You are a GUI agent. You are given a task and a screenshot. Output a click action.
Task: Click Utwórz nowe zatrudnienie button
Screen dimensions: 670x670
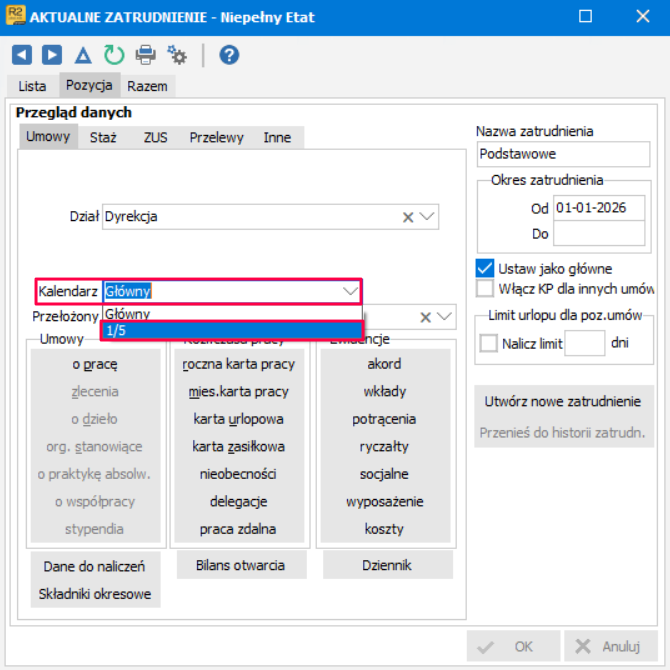tap(563, 402)
